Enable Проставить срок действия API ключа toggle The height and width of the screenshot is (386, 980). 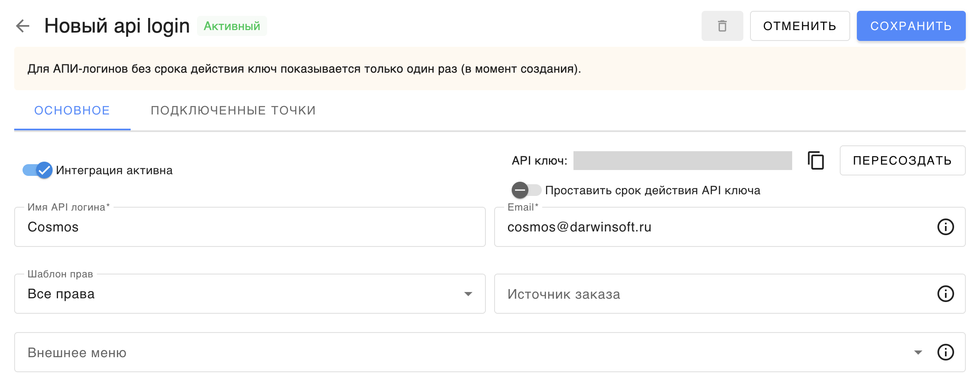coord(526,190)
